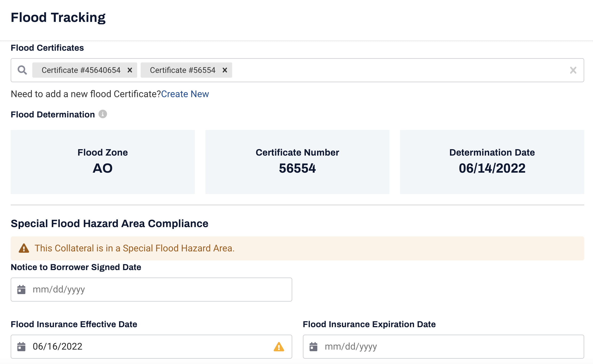This screenshot has height=364, width=593.
Task: Select the Flood Insurance Effective Date input field
Action: (151, 347)
